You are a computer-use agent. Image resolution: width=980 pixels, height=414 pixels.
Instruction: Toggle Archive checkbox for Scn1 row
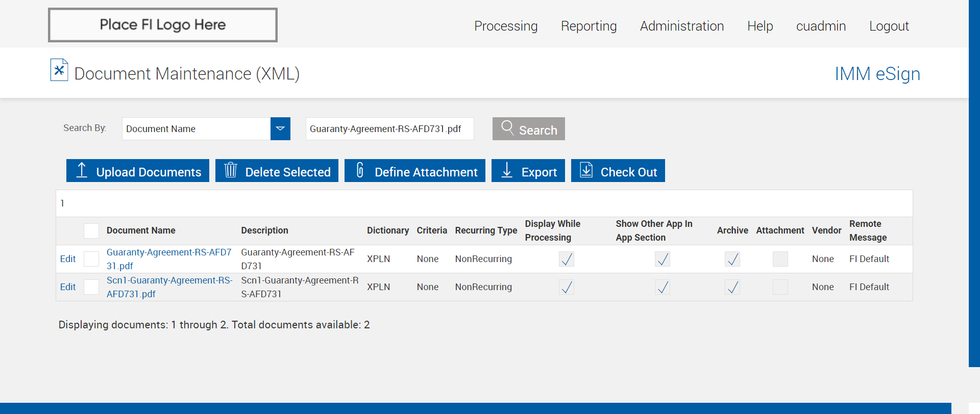[x=732, y=287]
